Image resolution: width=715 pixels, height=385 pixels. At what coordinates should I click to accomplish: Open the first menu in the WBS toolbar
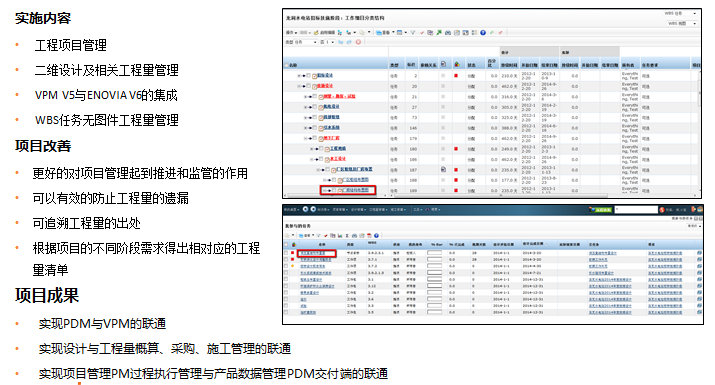[x=291, y=33]
